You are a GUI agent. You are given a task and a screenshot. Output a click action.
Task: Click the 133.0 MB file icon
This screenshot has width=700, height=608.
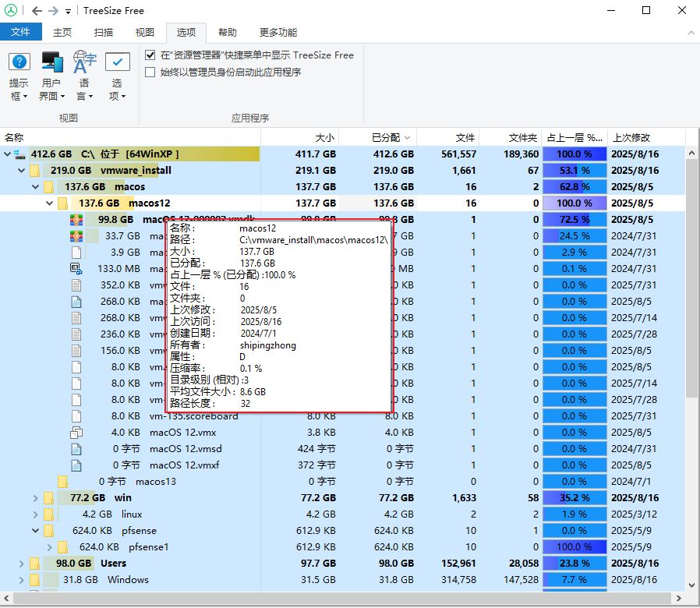coord(76,269)
